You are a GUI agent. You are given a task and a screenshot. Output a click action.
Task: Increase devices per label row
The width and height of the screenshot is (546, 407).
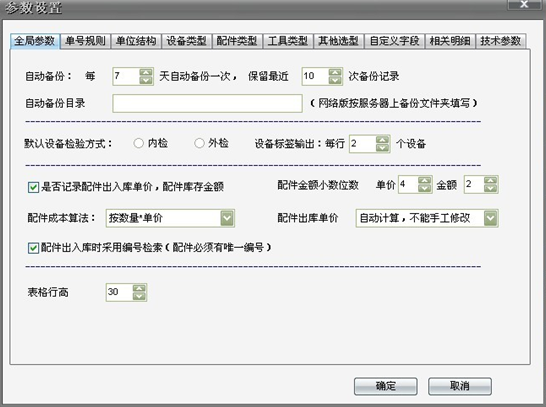pyautogui.click(x=382, y=140)
